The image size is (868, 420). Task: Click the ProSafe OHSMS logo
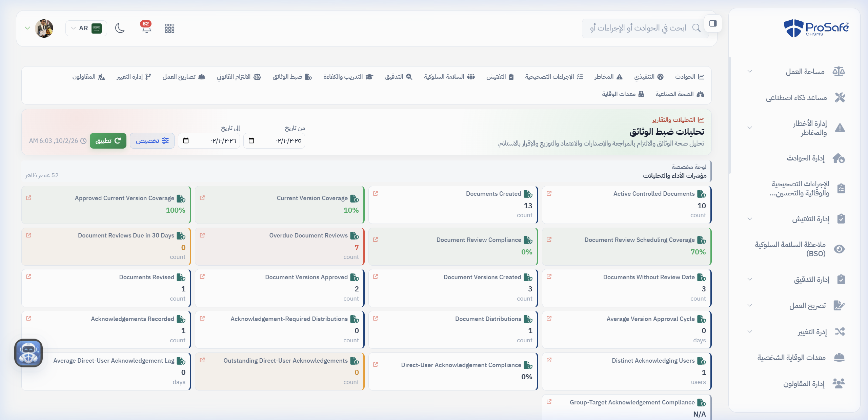[x=816, y=28]
